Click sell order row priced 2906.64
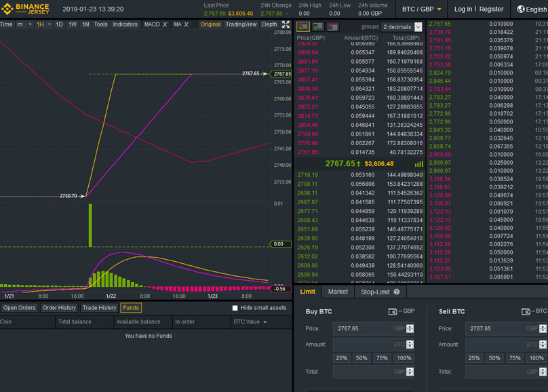 pyautogui.click(x=359, y=52)
